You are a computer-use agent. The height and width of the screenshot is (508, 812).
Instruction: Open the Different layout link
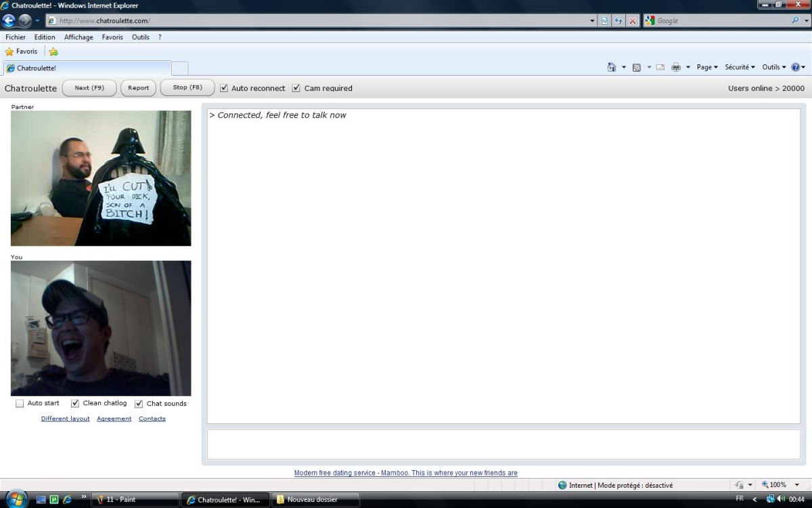pos(66,419)
